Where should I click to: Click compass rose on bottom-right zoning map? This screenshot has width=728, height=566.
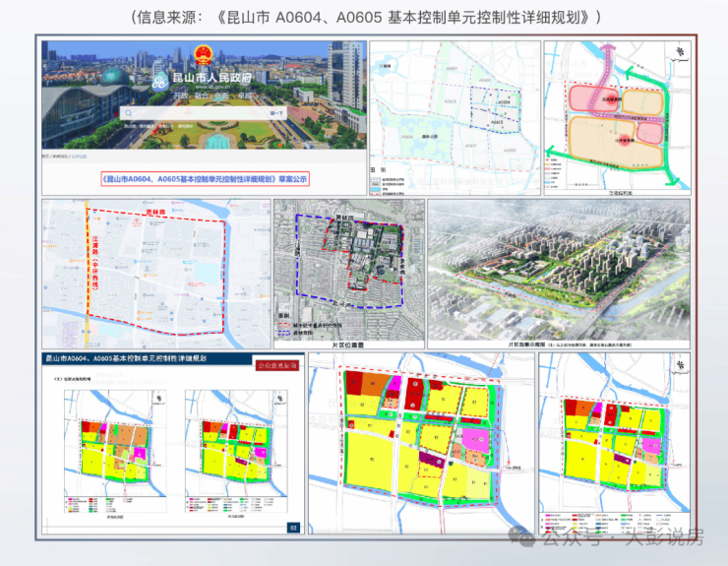click(680, 365)
